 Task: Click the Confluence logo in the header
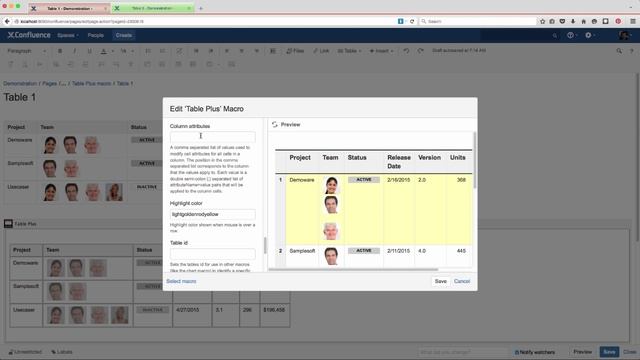(29, 35)
